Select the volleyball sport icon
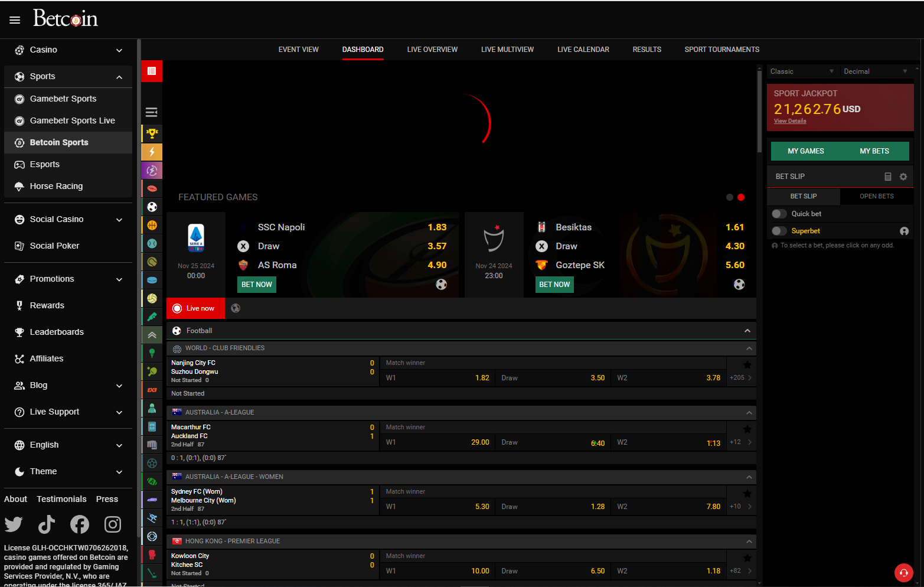Image resolution: width=924 pixels, height=587 pixels. 152,298
